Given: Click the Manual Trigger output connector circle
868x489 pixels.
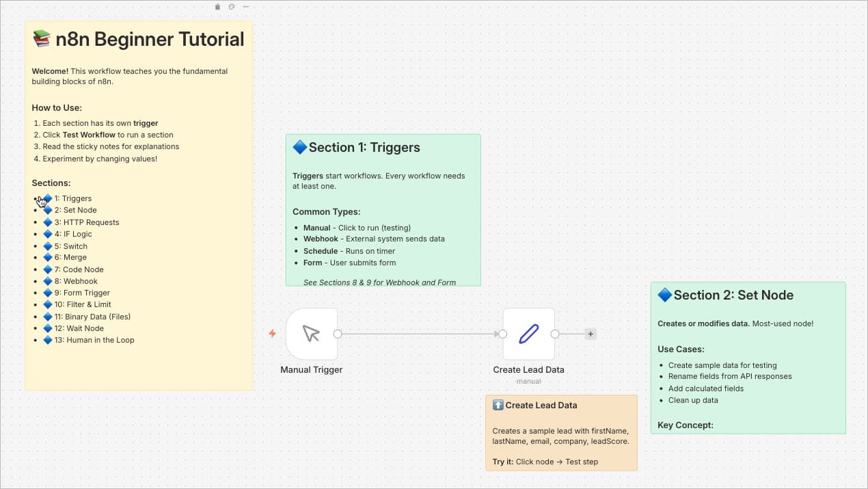Looking at the screenshot, I should point(337,334).
